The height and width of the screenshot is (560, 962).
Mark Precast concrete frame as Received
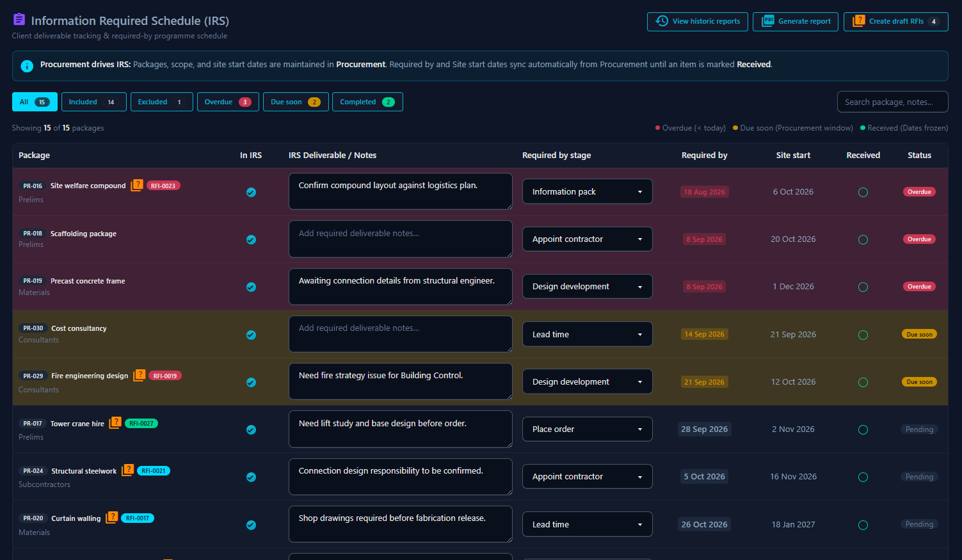[x=863, y=287]
